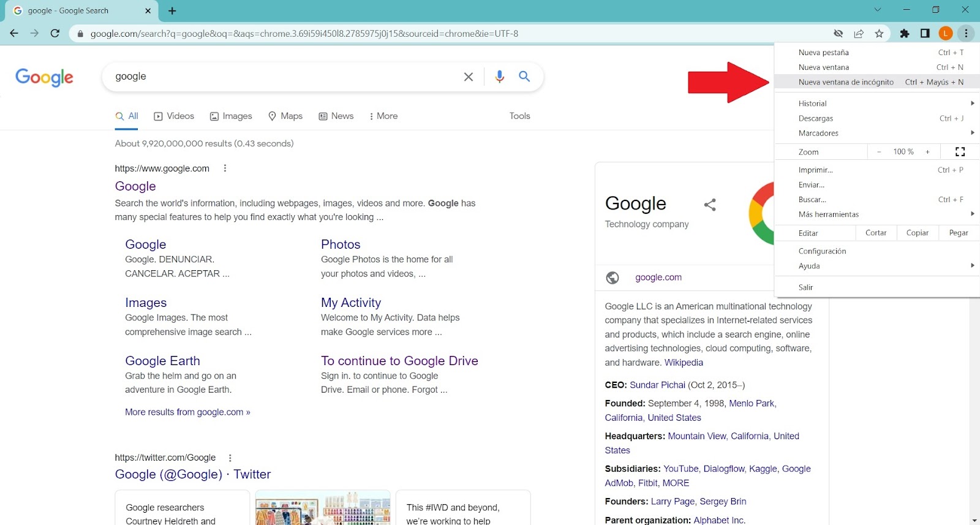This screenshot has width=980, height=525.
Task: Click the Google logo on the results page
Action: (44, 78)
